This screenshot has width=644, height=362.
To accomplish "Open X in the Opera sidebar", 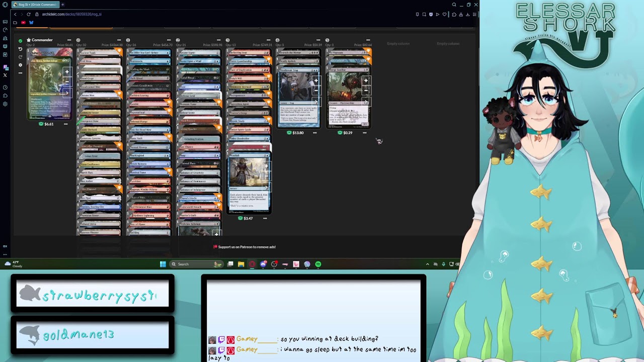I will [5, 75].
